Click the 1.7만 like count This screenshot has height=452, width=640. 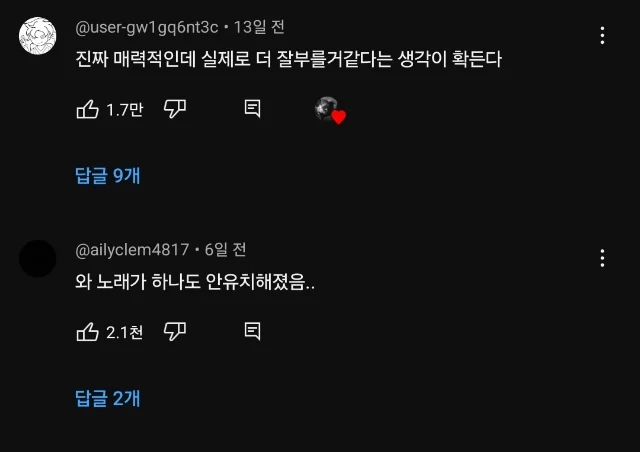124,110
